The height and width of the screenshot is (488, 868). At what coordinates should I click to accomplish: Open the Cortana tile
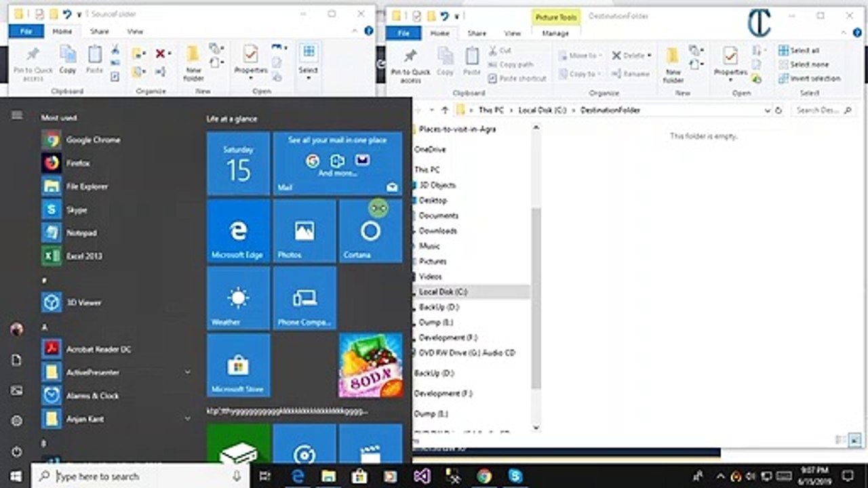pos(370,231)
